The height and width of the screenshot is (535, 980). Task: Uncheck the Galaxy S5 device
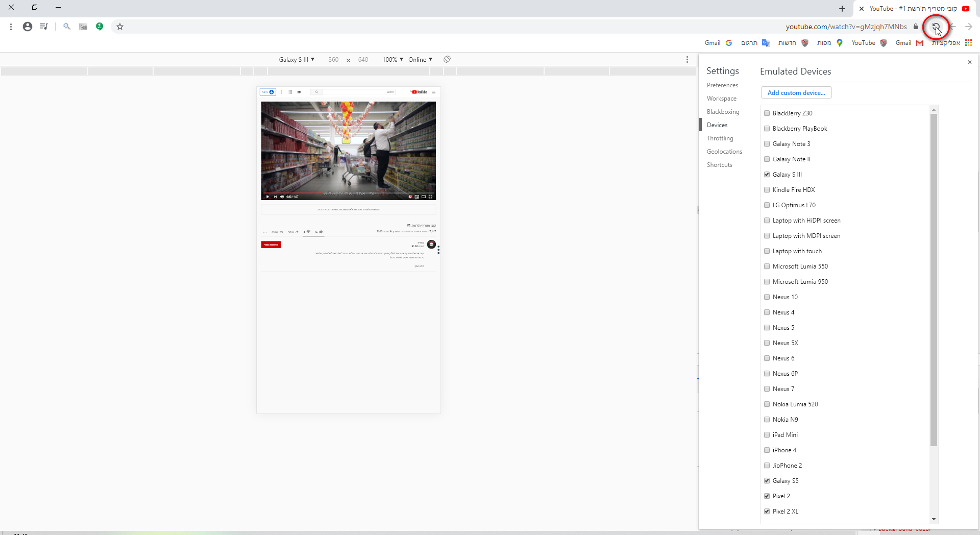(x=767, y=481)
